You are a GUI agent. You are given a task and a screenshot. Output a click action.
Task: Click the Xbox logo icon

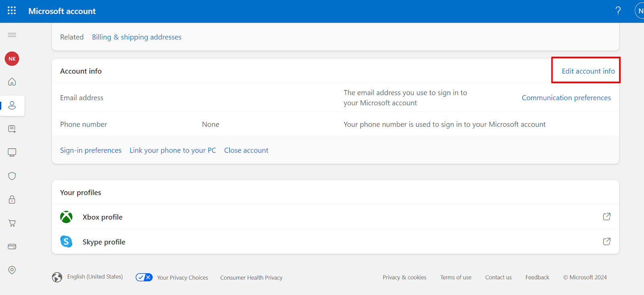66,217
